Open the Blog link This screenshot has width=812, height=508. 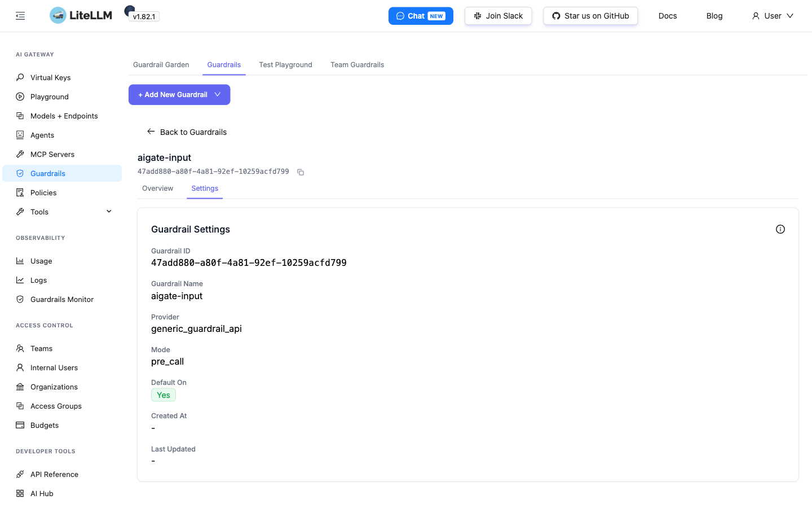click(714, 16)
